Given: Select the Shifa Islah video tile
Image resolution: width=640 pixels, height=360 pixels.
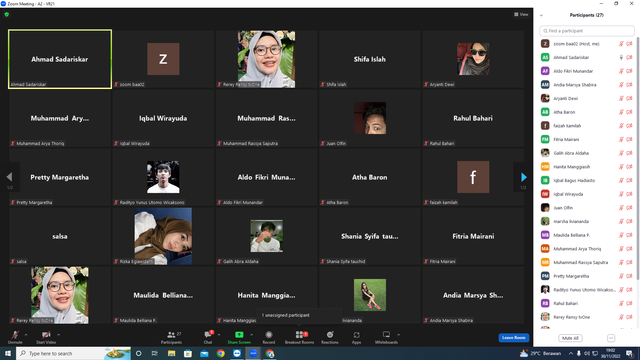Looking at the screenshot, I should pos(370,59).
